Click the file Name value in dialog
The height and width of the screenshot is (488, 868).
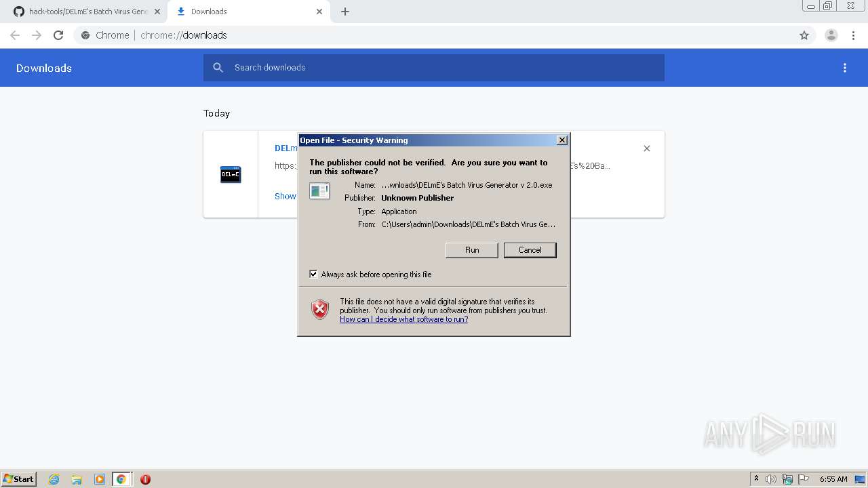(467, 185)
